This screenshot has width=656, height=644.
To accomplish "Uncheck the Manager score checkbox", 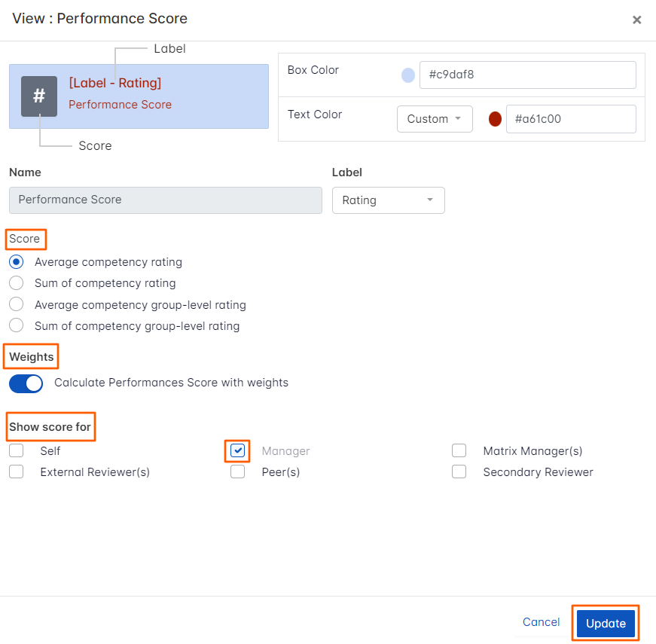I will click(x=238, y=451).
